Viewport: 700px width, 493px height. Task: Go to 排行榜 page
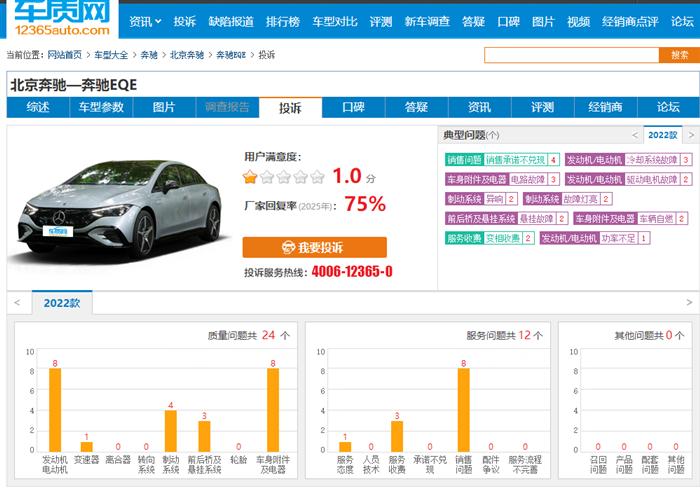point(283,21)
